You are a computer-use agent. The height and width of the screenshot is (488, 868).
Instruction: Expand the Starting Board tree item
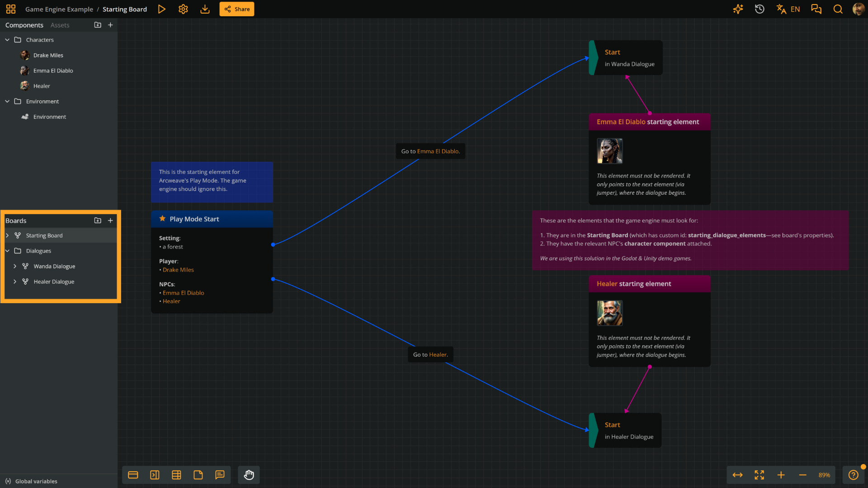click(7, 235)
